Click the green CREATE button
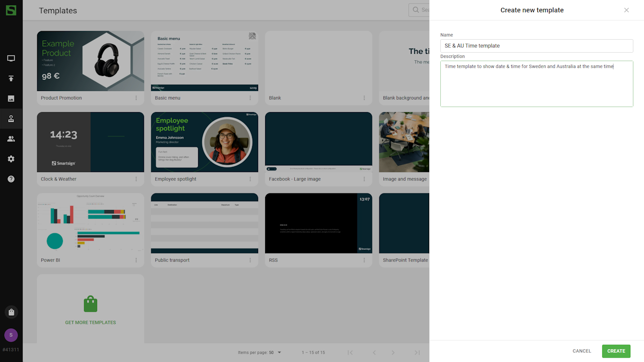644x362 pixels. pos(616,351)
